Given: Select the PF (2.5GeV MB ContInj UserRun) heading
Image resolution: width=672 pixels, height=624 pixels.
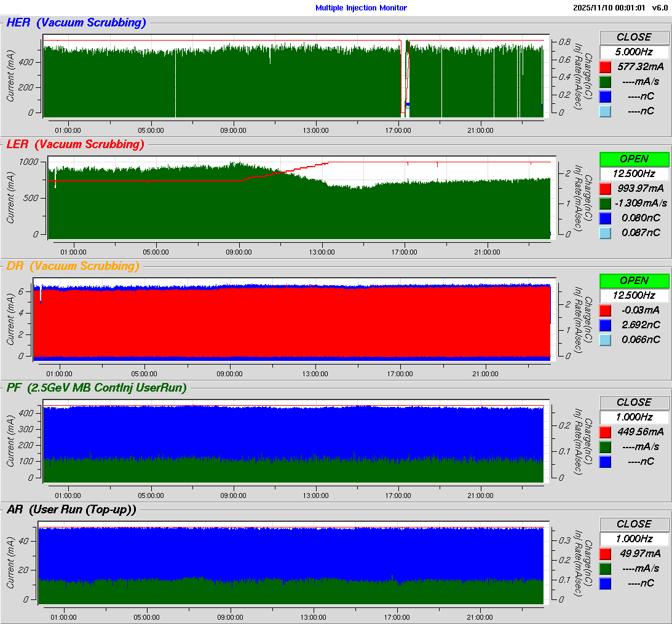Looking at the screenshot, I should 96,387.
